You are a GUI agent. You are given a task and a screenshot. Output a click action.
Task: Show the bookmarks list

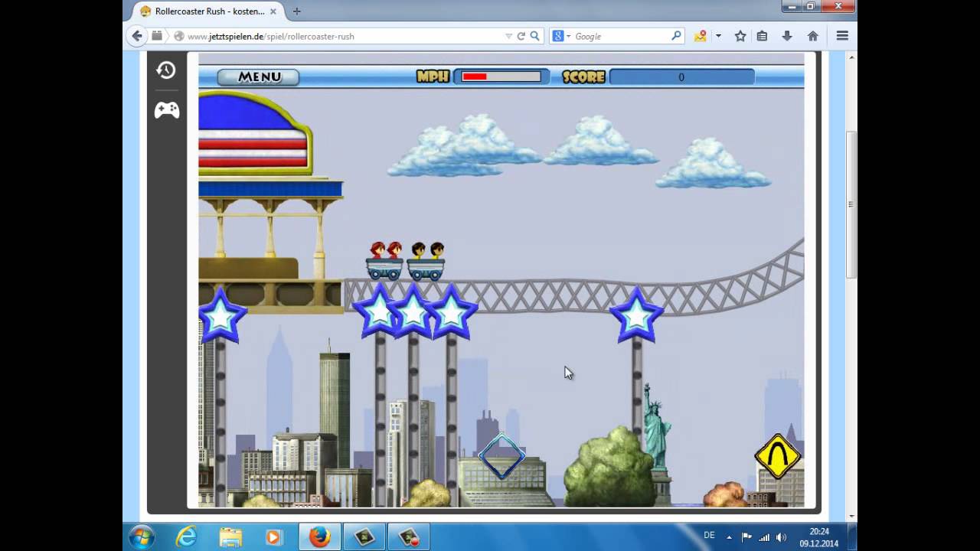coord(762,36)
